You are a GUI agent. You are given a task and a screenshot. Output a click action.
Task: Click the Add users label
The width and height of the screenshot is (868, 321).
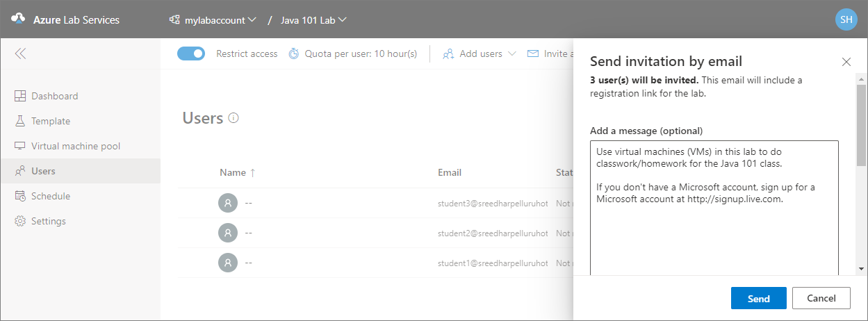coord(481,53)
